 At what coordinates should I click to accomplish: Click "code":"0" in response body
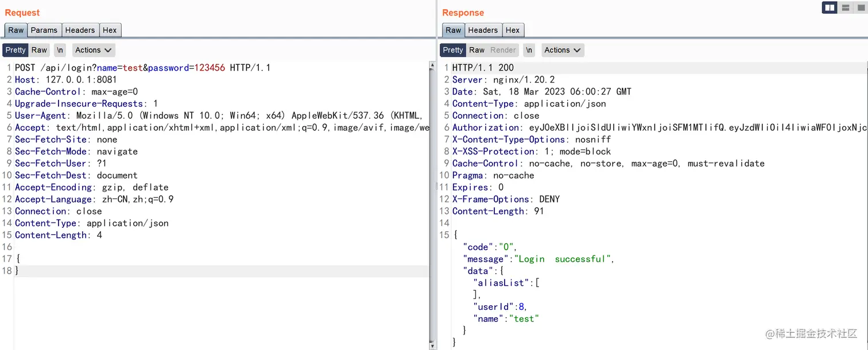click(490, 247)
